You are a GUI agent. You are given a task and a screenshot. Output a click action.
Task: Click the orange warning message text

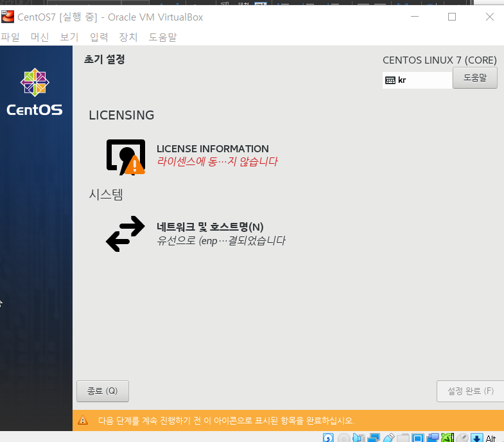coord(226,420)
